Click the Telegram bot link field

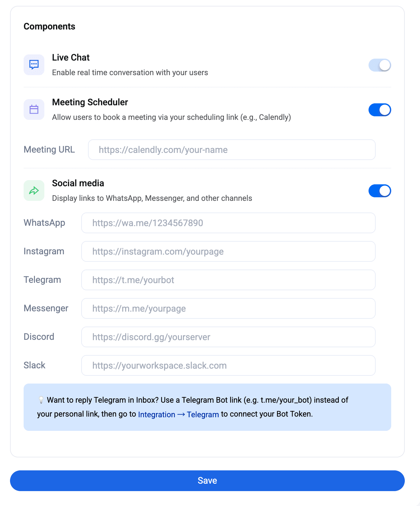click(x=228, y=280)
